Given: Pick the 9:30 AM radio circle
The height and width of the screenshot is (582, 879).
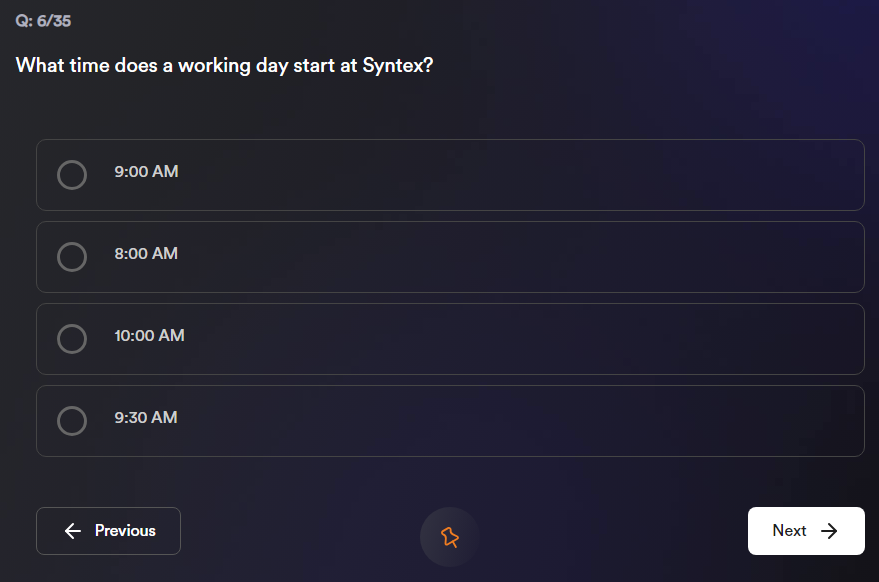Looking at the screenshot, I should coord(72,421).
